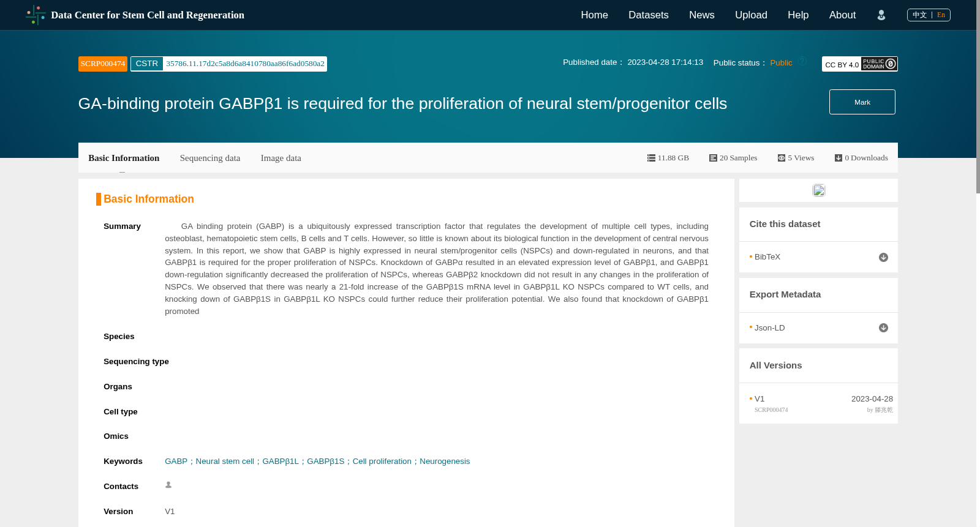Open the Home menu

[594, 15]
